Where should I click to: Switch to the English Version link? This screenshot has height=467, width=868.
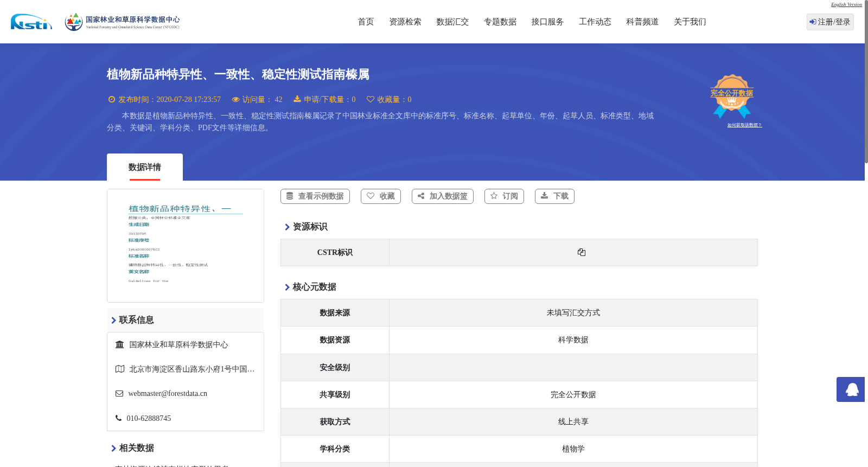[x=846, y=4]
